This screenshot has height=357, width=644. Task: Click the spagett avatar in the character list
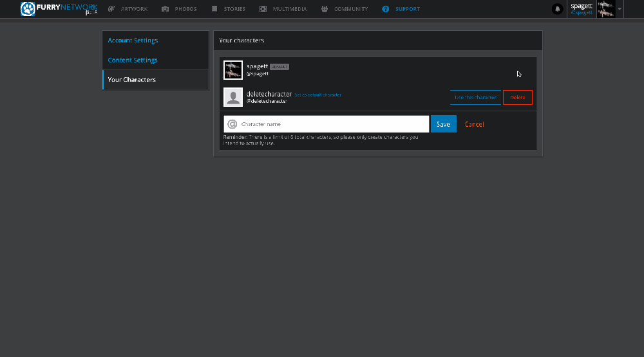point(233,70)
